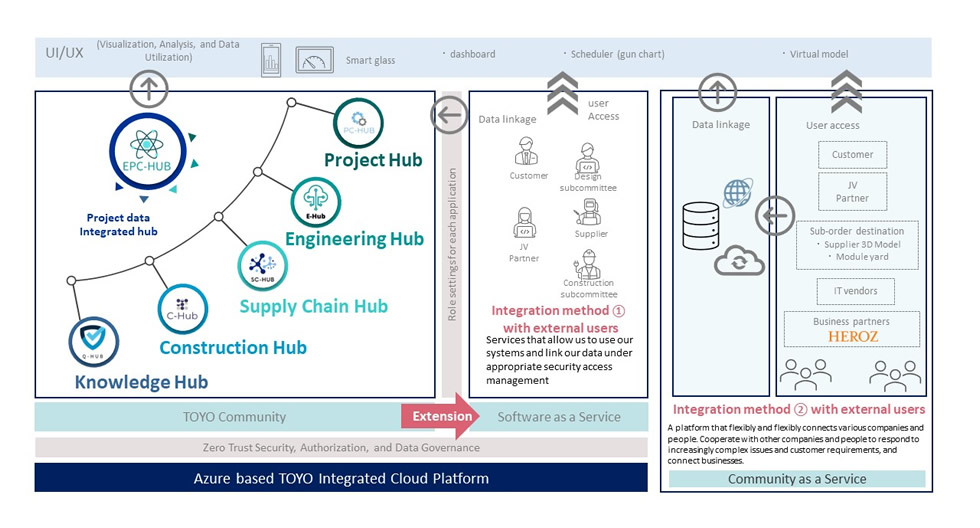Click the HEROZ business partner logo
Viewport: 980px width, 528px height.
[x=852, y=338]
